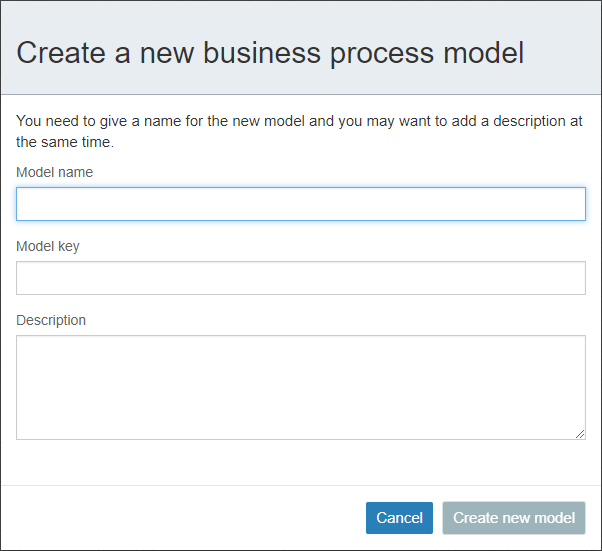This screenshot has width=602, height=551.
Task: Click the instruction text about naming the model
Action: click(x=297, y=121)
